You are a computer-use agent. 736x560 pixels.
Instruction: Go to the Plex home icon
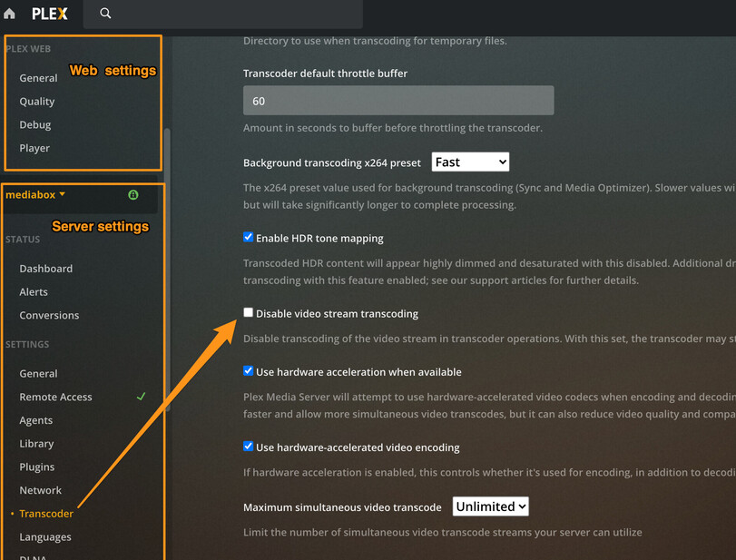(x=9, y=14)
